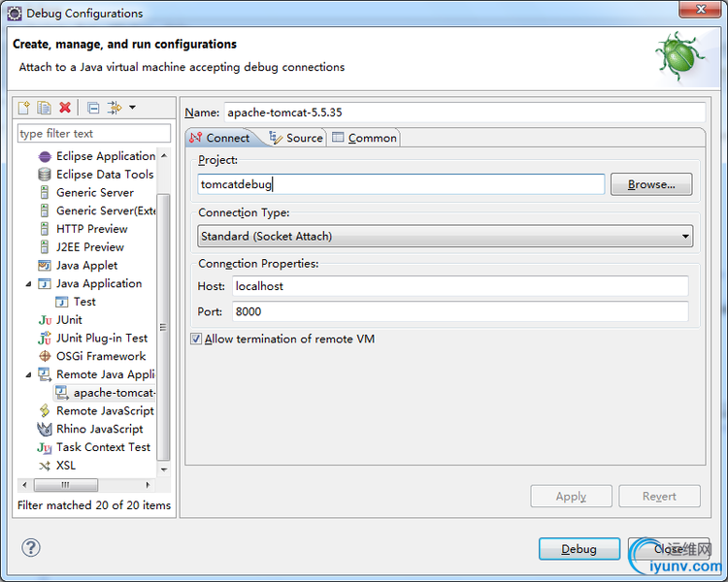The width and height of the screenshot is (728, 582).
Task: Click the tree scroll down arrow
Action: [164, 469]
